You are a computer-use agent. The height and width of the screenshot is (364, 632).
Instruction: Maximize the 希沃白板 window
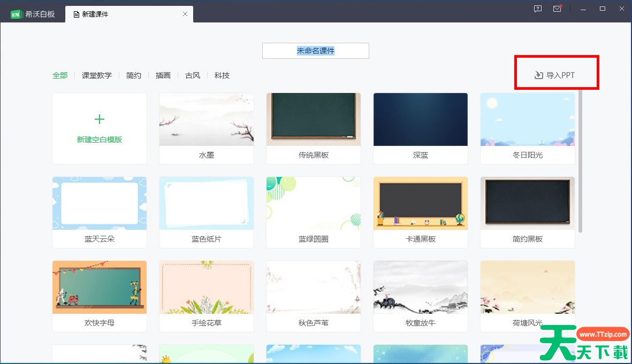(603, 9)
